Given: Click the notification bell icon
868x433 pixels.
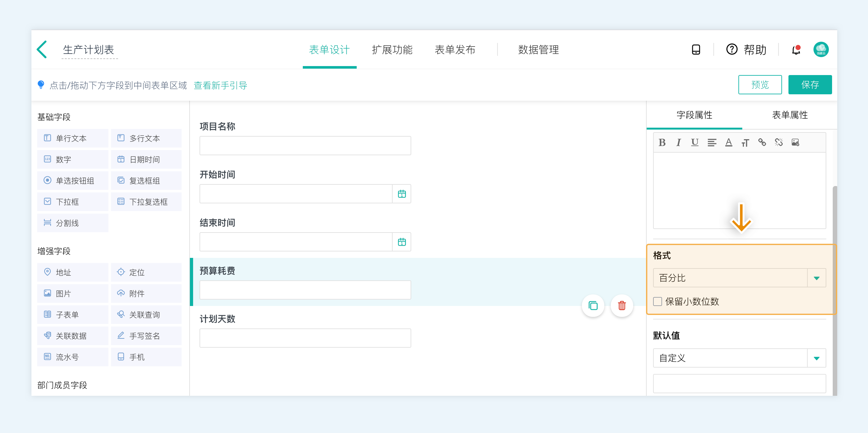Looking at the screenshot, I should [796, 50].
